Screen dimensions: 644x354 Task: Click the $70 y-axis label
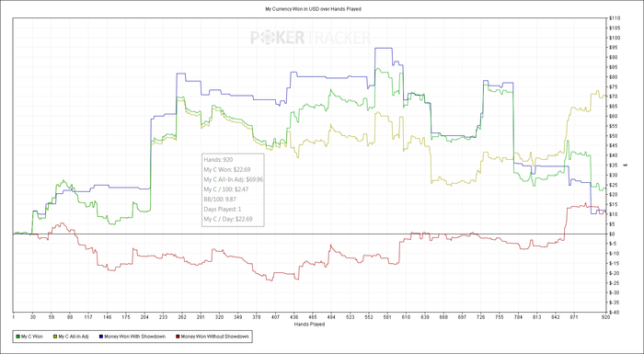(614, 97)
